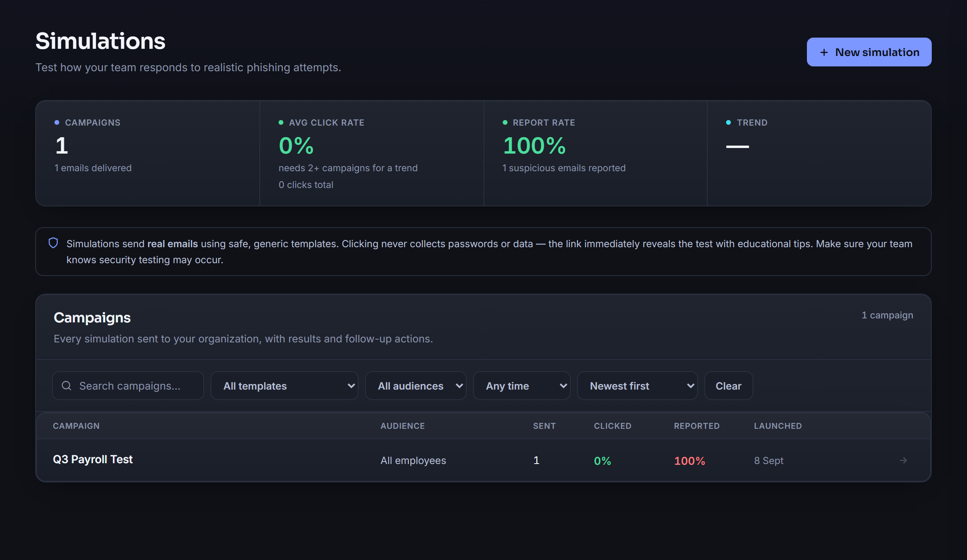Click the CLICKED column header

(x=613, y=426)
